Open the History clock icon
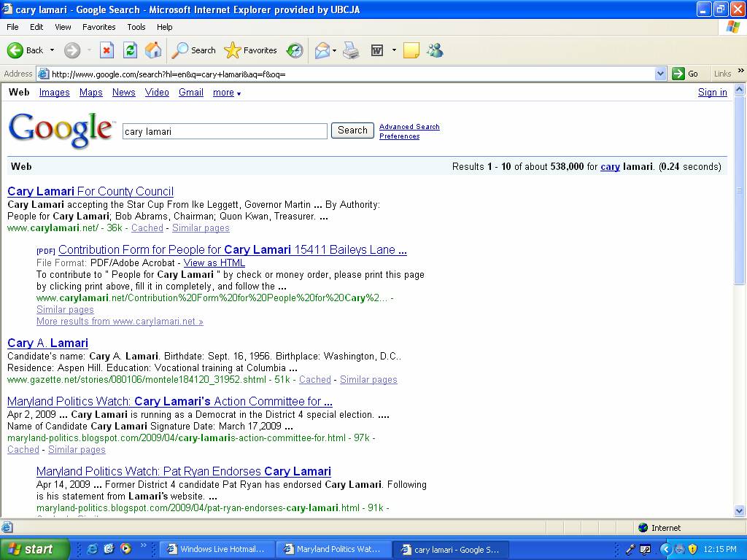The image size is (747, 560). tap(295, 50)
